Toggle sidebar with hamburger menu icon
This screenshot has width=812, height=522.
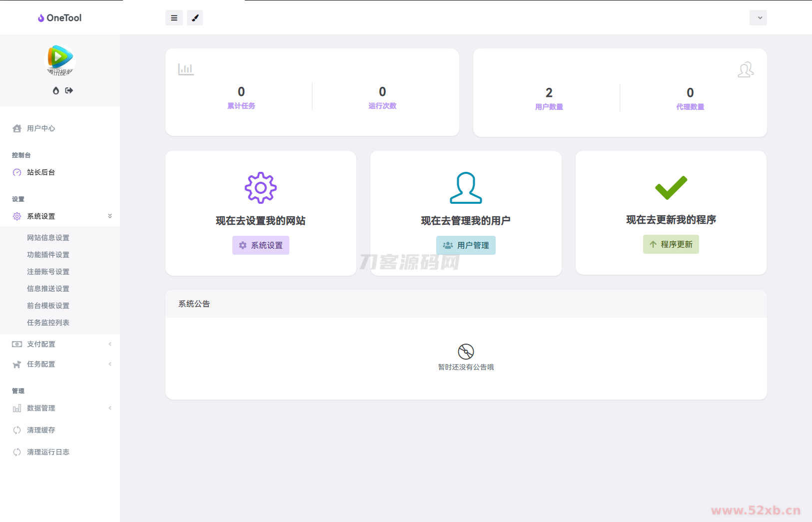(174, 18)
